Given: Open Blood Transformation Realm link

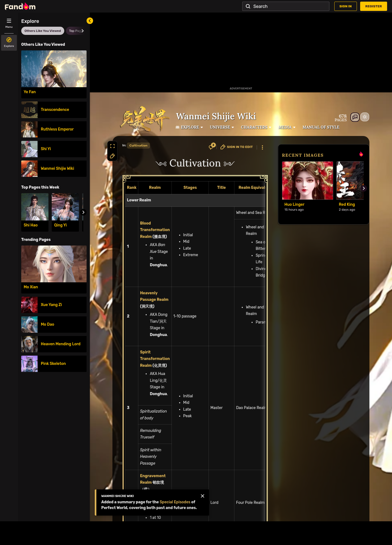Looking at the screenshot, I should tap(155, 230).
